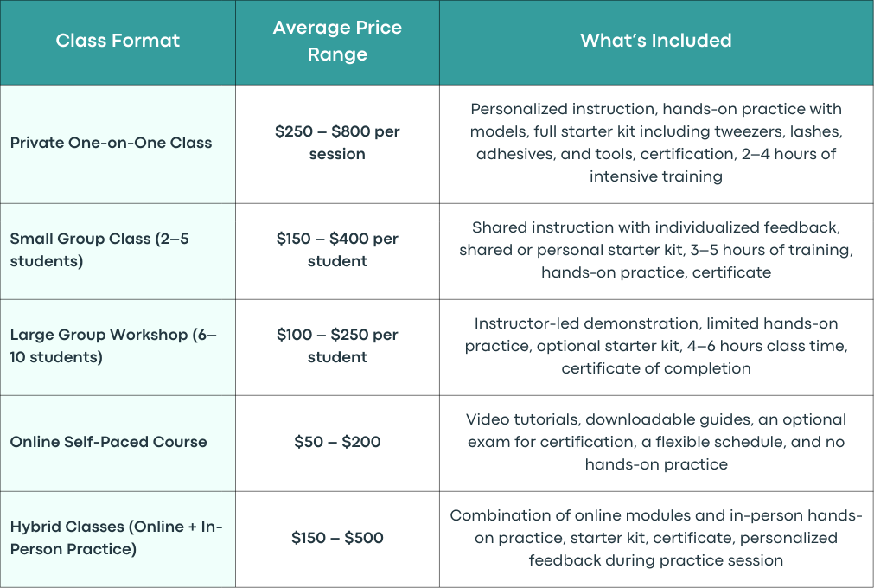Select the Combination of online modules description
Screen dimensions: 874x588
tap(656, 539)
